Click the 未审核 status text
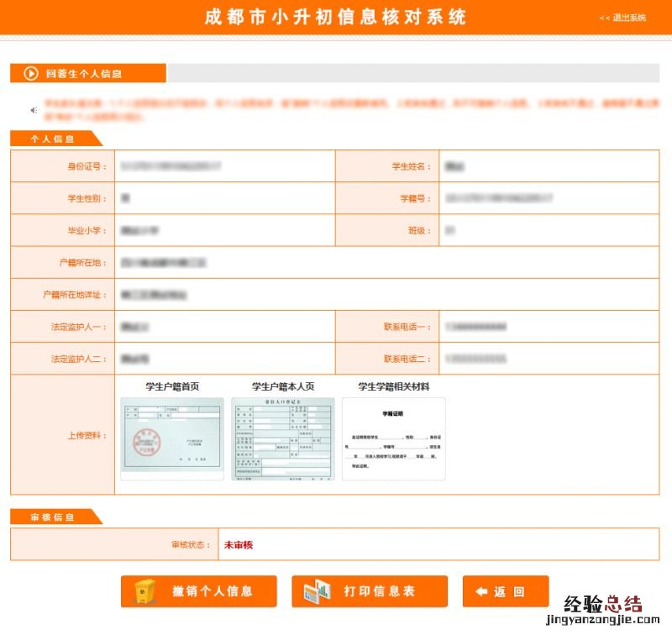672x635 pixels. click(239, 545)
